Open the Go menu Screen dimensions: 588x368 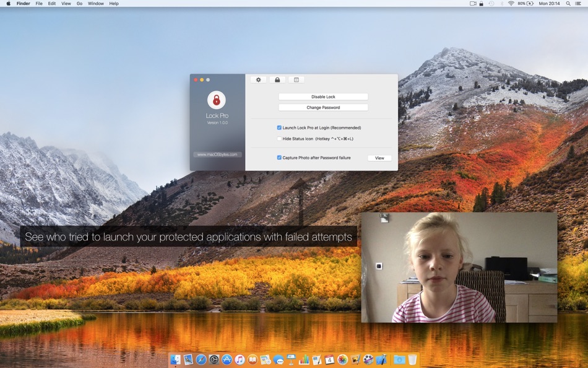coord(79,3)
